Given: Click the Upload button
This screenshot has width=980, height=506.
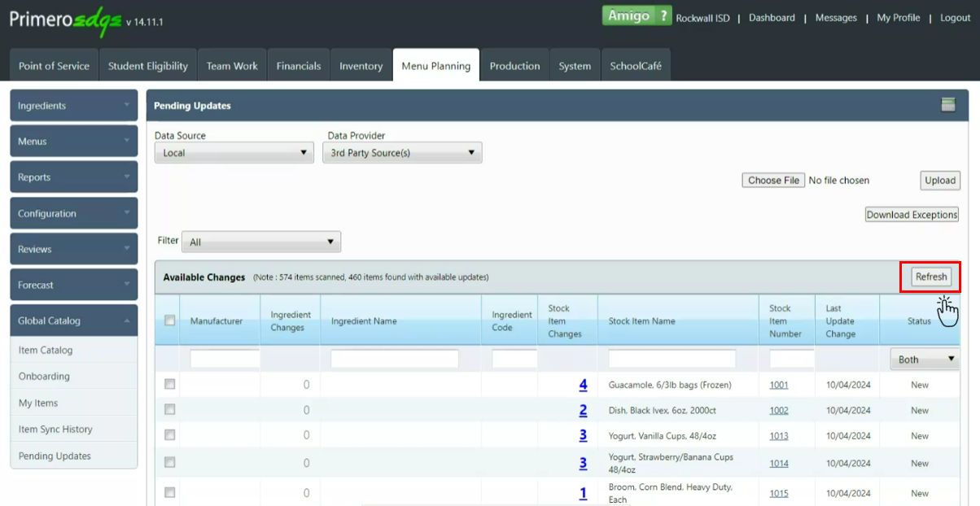Looking at the screenshot, I should coord(939,180).
